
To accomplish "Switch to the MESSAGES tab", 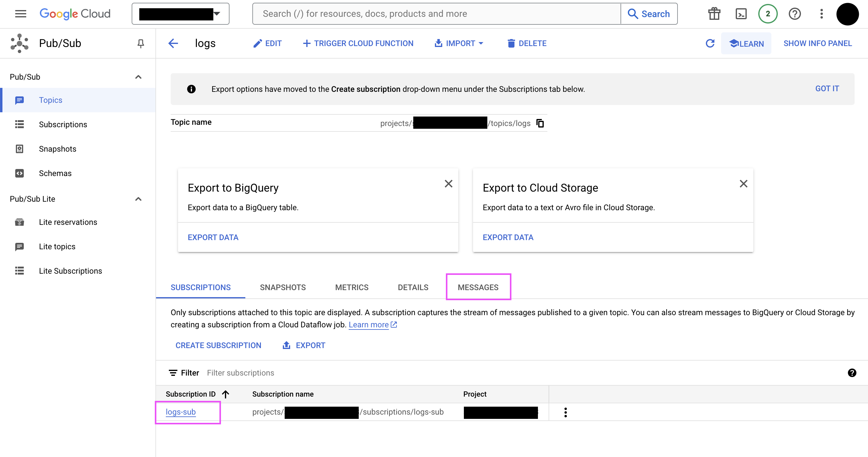I will (478, 287).
